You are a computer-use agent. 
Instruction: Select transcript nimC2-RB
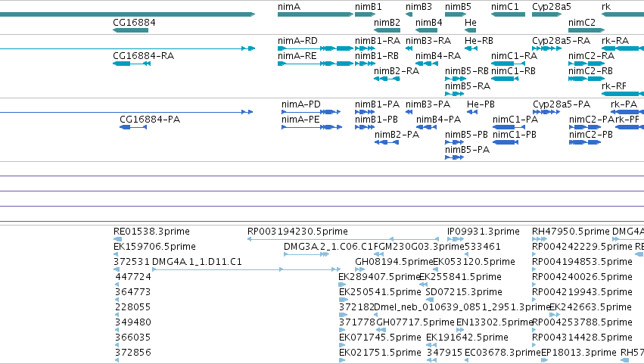pyautogui.click(x=586, y=79)
